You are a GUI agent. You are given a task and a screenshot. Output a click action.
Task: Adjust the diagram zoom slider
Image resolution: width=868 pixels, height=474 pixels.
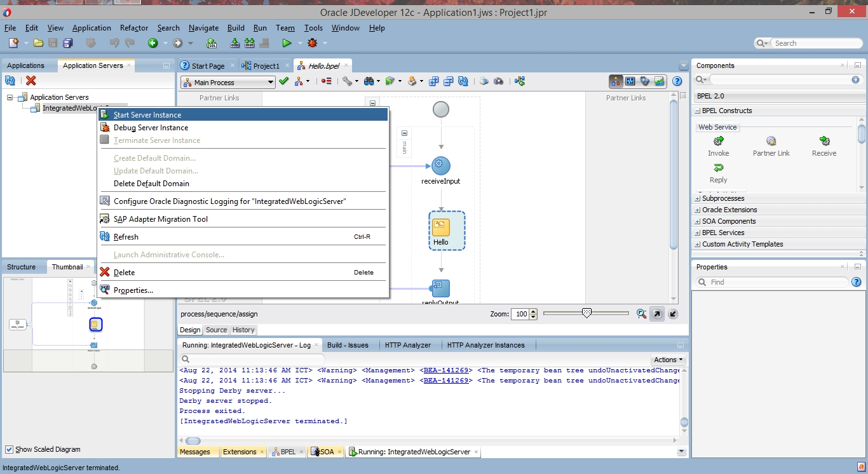tap(587, 313)
